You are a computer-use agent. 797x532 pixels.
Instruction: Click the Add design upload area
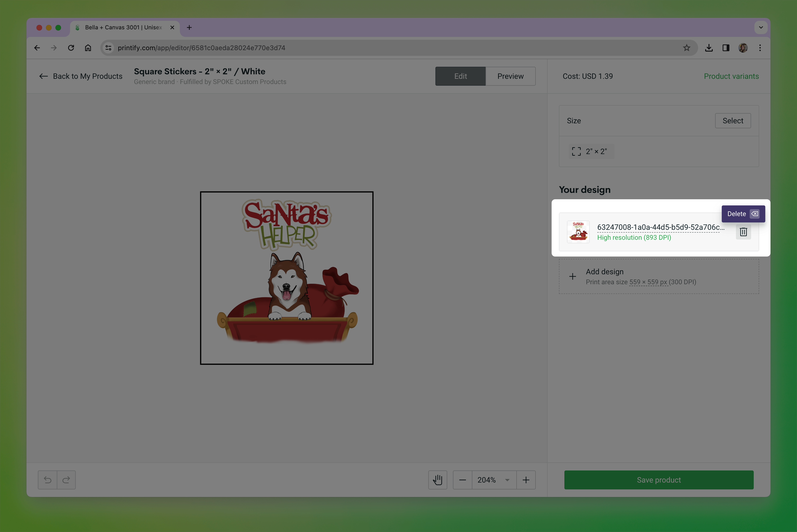658,276
